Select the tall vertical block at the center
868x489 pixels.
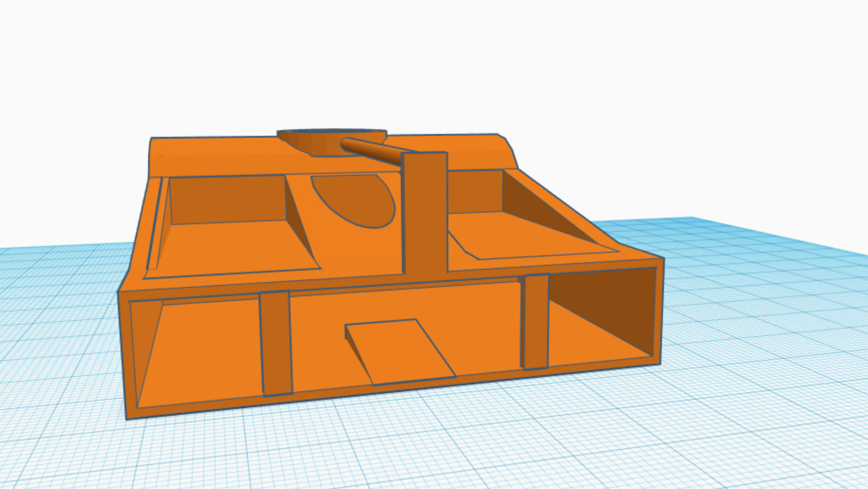click(x=424, y=213)
